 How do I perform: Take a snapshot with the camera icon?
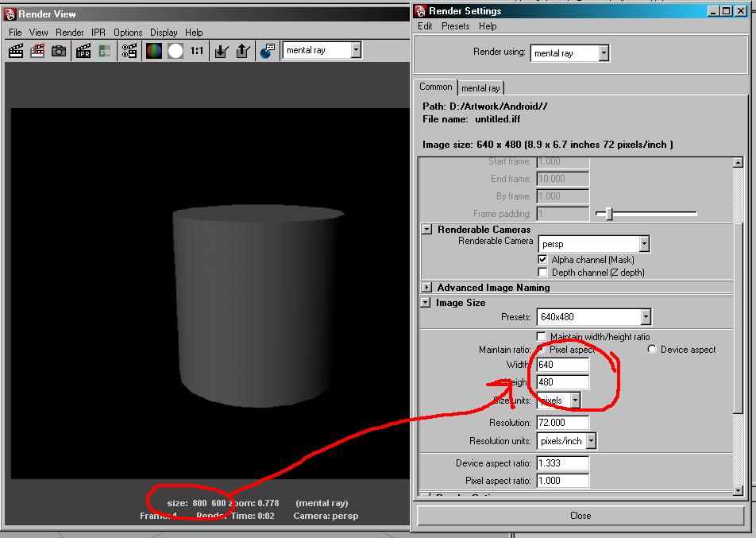click(59, 51)
